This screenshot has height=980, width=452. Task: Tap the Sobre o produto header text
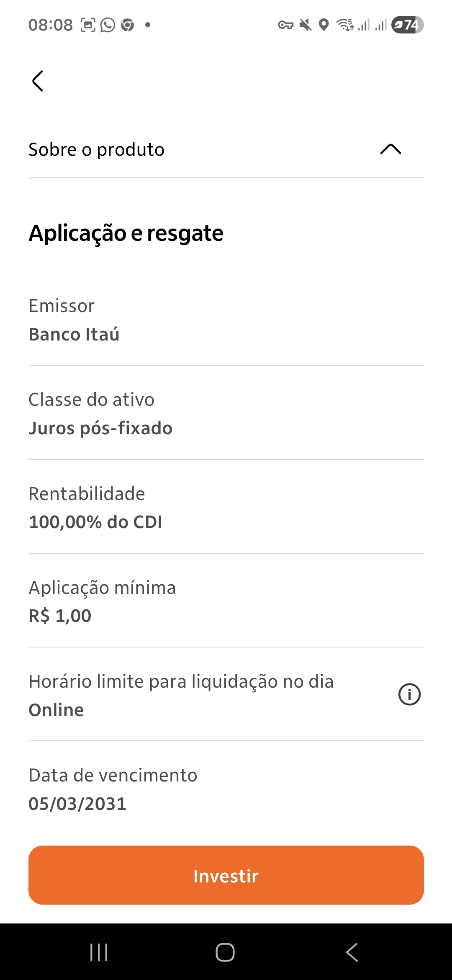[96, 150]
